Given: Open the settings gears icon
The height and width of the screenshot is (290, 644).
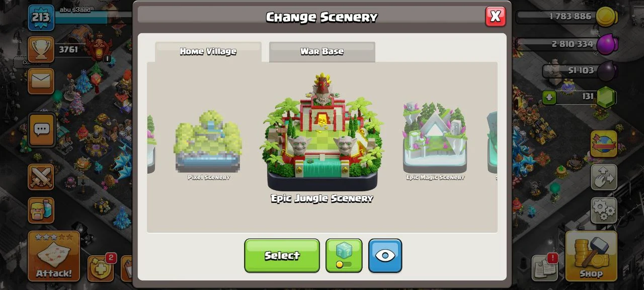Looking at the screenshot, I should [604, 209].
